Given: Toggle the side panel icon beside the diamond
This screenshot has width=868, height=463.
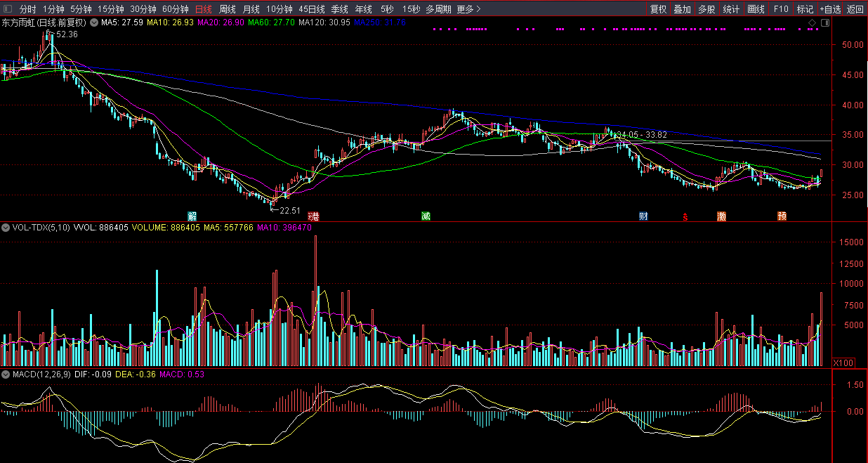Looking at the screenshot, I should coord(824,23).
